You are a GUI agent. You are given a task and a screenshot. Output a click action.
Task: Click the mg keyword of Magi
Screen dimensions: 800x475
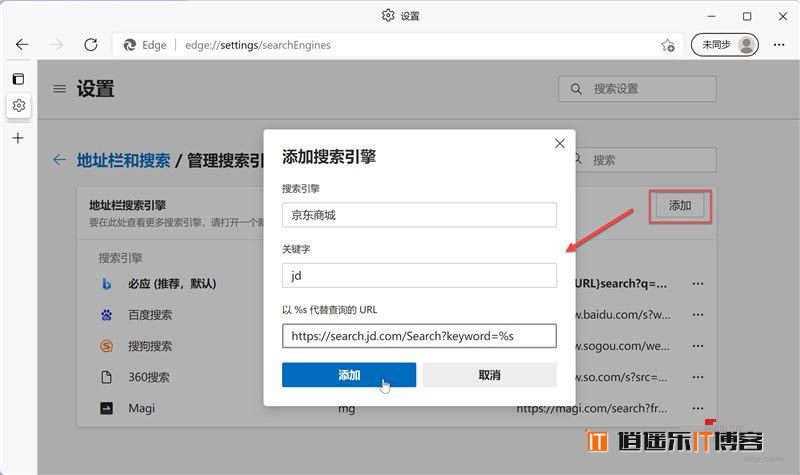point(346,409)
